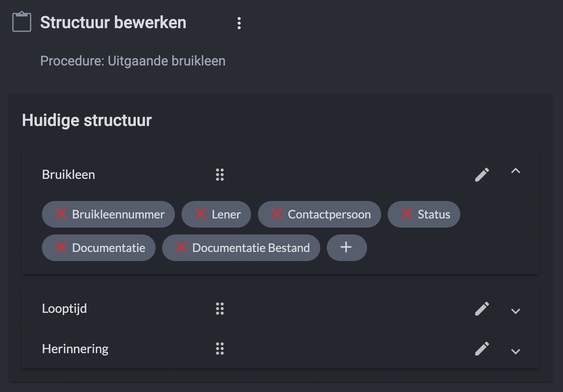Remove the Documentatie Bestand field chip
563x392 pixels.
tap(181, 247)
